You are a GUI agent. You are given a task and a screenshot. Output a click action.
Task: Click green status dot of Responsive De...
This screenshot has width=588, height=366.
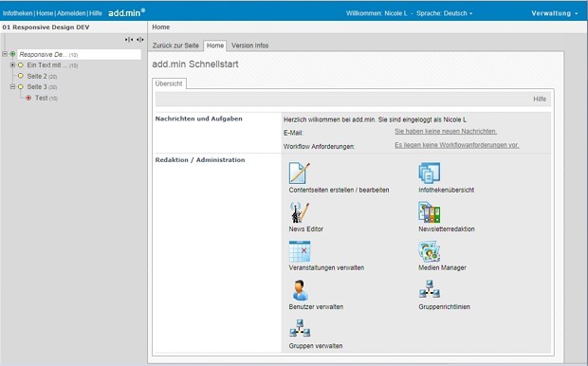point(12,54)
